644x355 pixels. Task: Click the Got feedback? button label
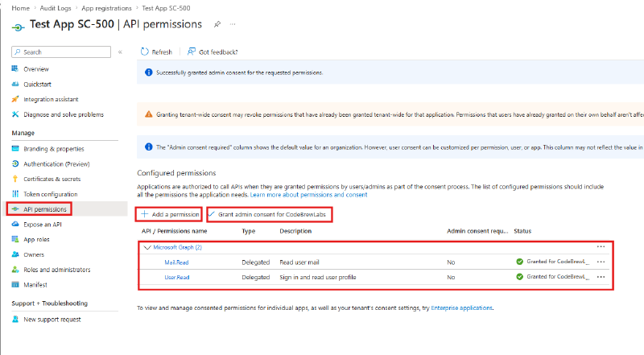click(x=218, y=52)
